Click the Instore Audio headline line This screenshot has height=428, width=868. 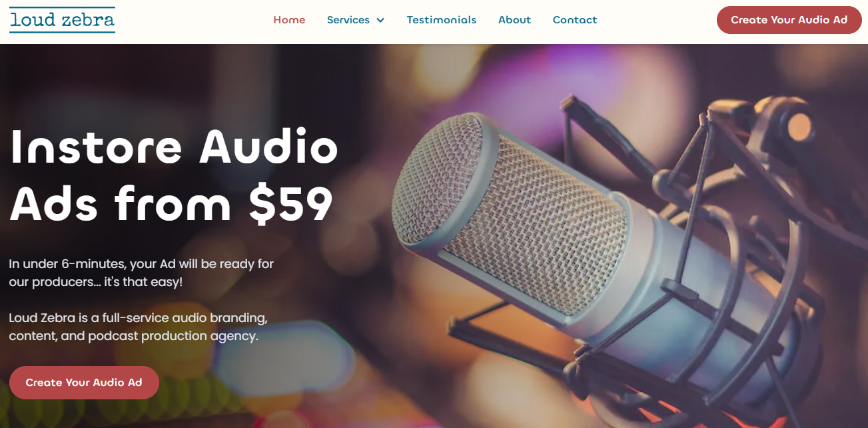coord(175,146)
